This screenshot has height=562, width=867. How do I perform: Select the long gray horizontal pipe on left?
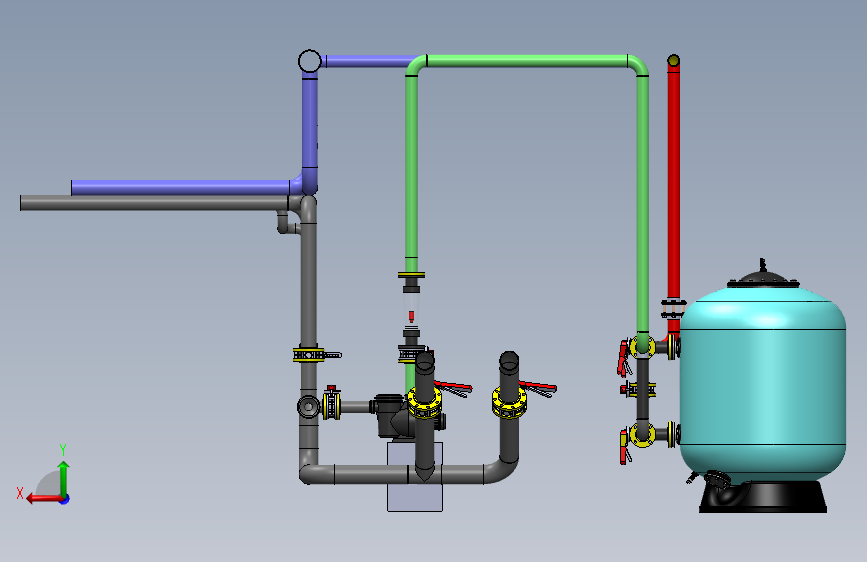[154, 203]
